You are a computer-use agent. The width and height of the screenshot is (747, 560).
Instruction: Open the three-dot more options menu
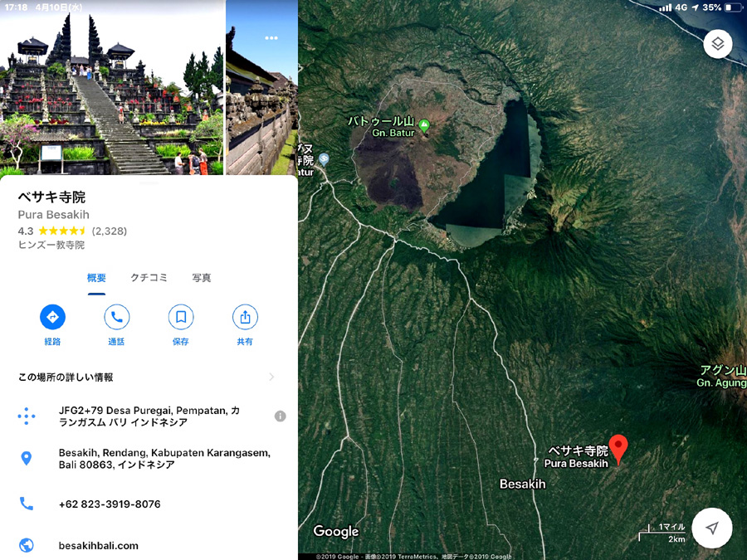tap(271, 38)
